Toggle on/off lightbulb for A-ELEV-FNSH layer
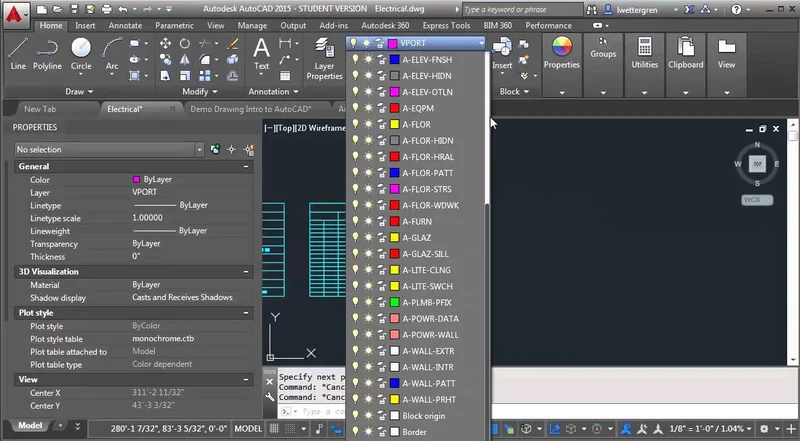800x441 pixels. [x=356, y=60]
